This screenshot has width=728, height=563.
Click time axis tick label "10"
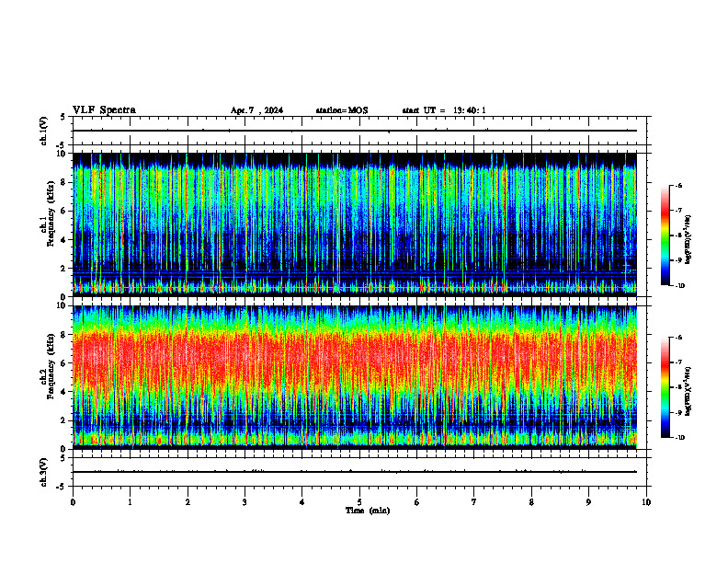click(646, 502)
